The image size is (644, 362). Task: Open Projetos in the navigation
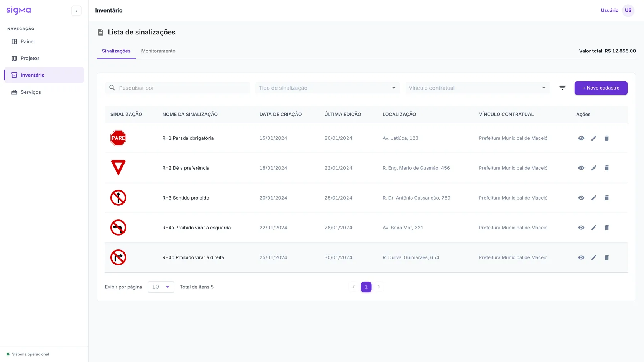point(44,58)
